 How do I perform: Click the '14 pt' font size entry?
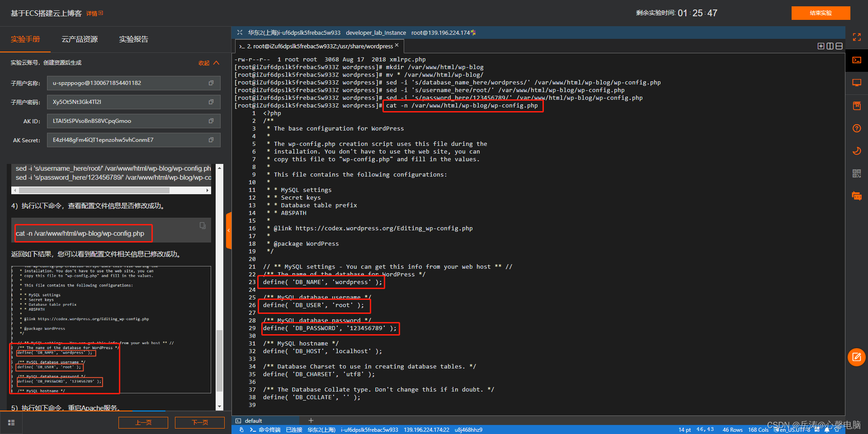[x=684, y=430]
